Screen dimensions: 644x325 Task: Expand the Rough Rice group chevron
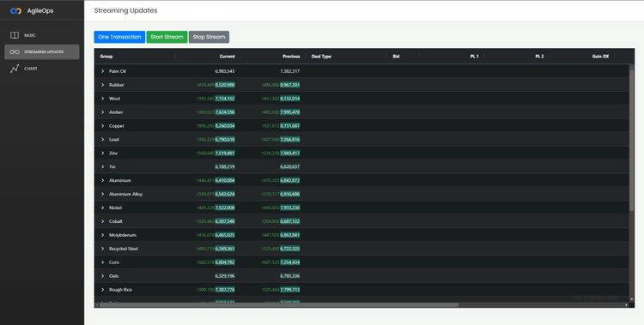pyautogui.click(x=103, y=290)
